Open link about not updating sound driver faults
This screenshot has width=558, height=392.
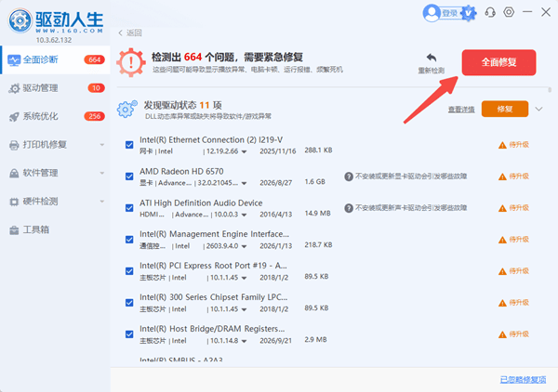click(411, 208)
